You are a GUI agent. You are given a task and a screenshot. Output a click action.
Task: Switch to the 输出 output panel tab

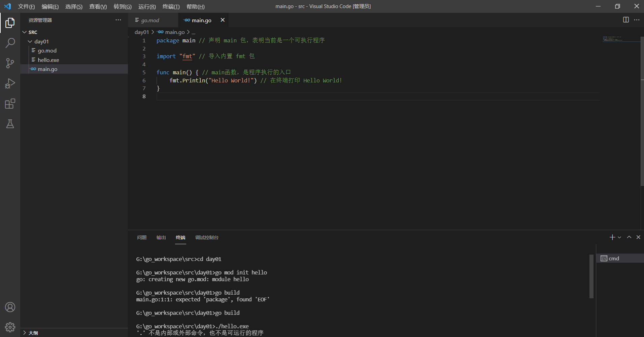[x=161, y=237]
